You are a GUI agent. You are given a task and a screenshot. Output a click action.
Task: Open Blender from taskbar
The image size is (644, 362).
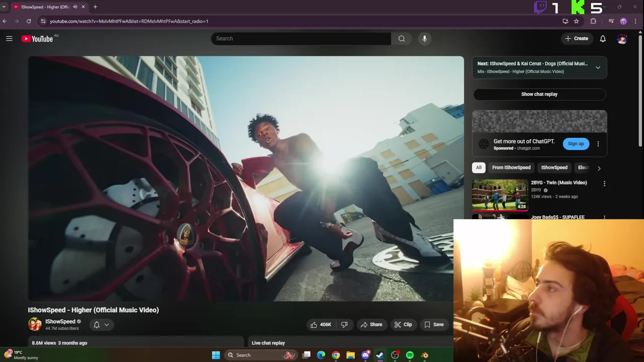coord(425,355)
